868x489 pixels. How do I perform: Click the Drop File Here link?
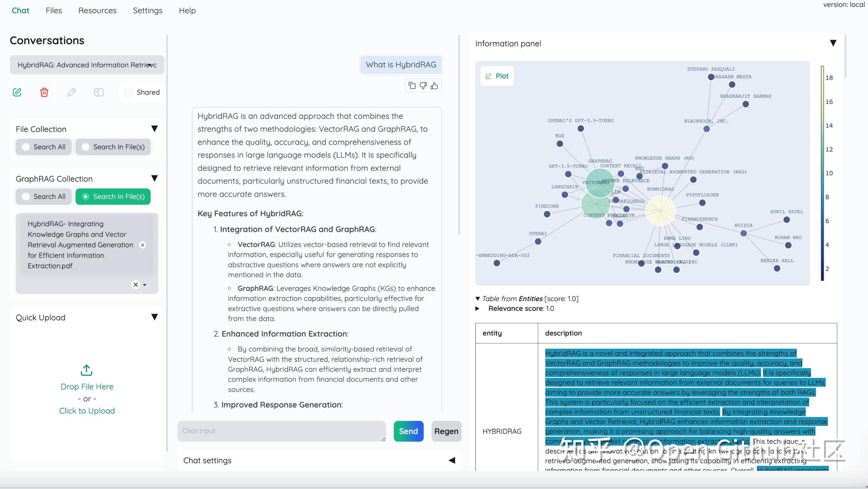point(87,387)
